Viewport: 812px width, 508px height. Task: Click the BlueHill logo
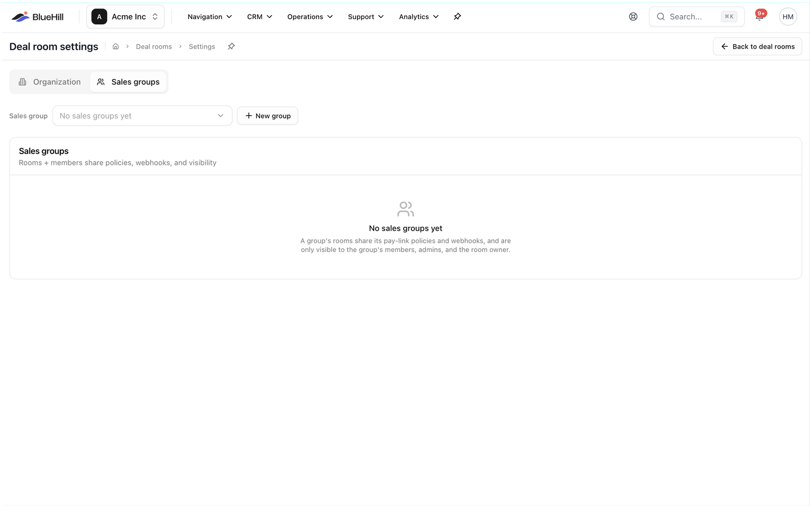37,17
